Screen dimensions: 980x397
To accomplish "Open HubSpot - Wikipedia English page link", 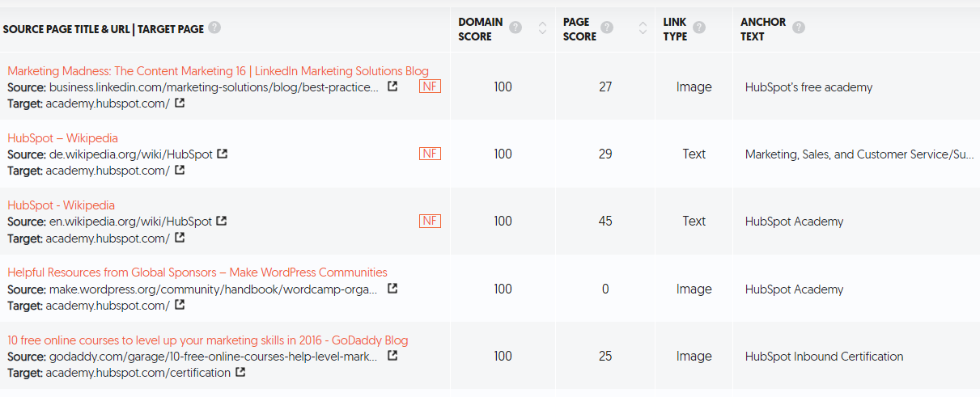I will (61, 205).
